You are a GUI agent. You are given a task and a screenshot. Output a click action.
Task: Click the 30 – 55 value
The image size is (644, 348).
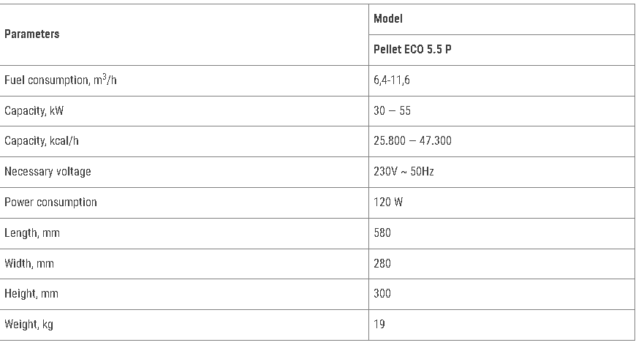tap(392, 111)
